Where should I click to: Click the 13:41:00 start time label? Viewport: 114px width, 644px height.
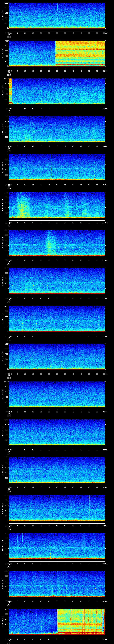tap(9, 487)
